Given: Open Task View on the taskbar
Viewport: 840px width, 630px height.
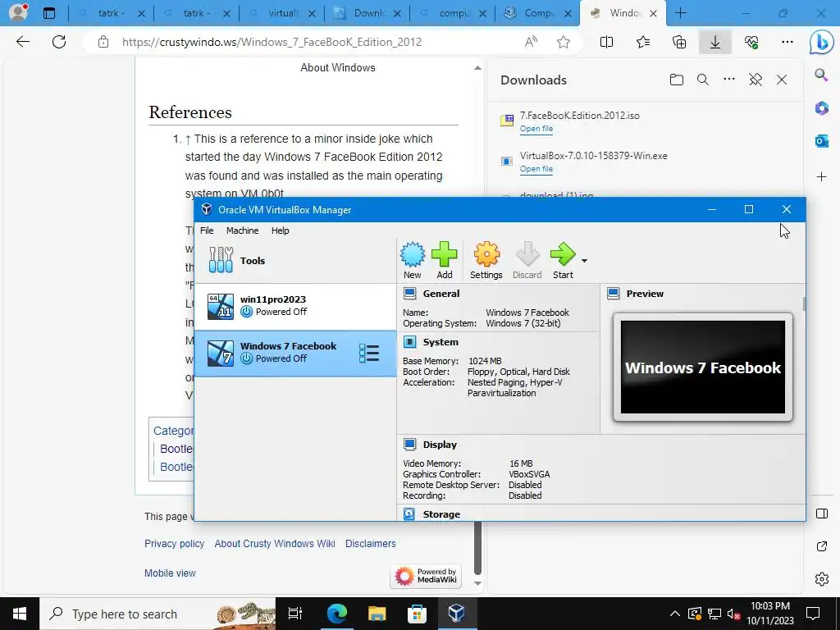Looking at the screenshot, I should 295,614.
